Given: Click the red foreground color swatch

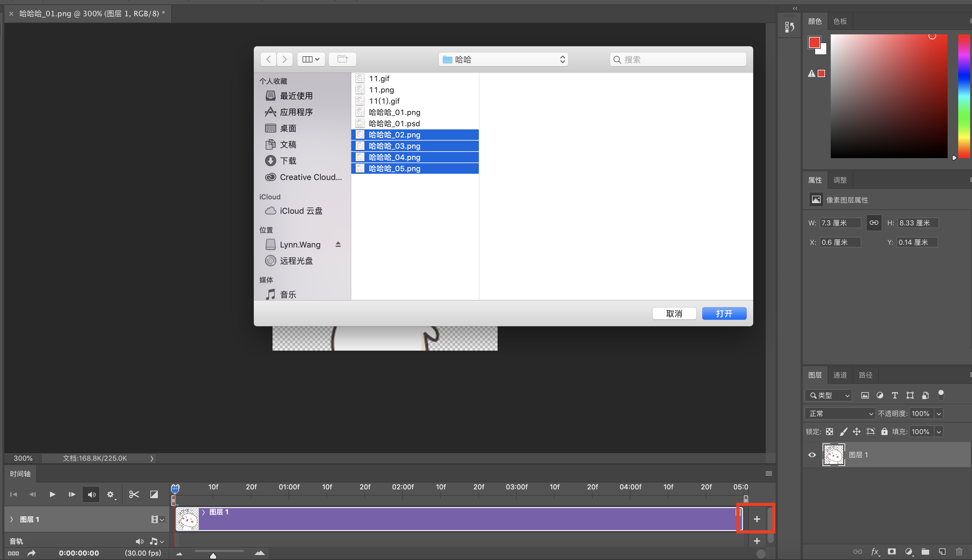Looking at the screenshot, I should tap(814, 42).
